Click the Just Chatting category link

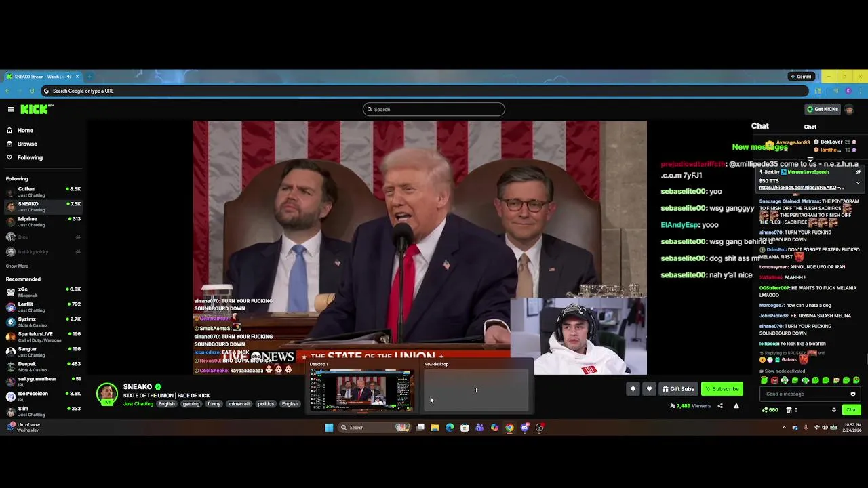[138, 404]
